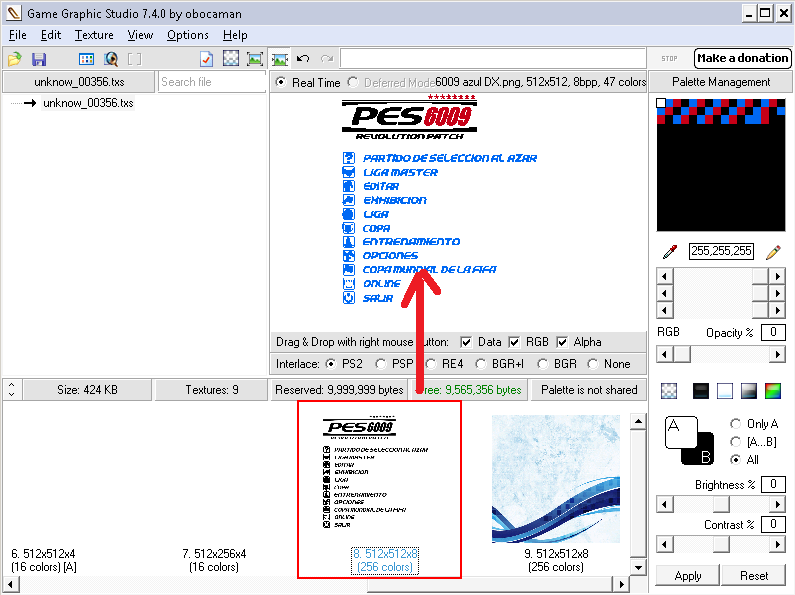Click the fit-image-to-frame icon

255,59
